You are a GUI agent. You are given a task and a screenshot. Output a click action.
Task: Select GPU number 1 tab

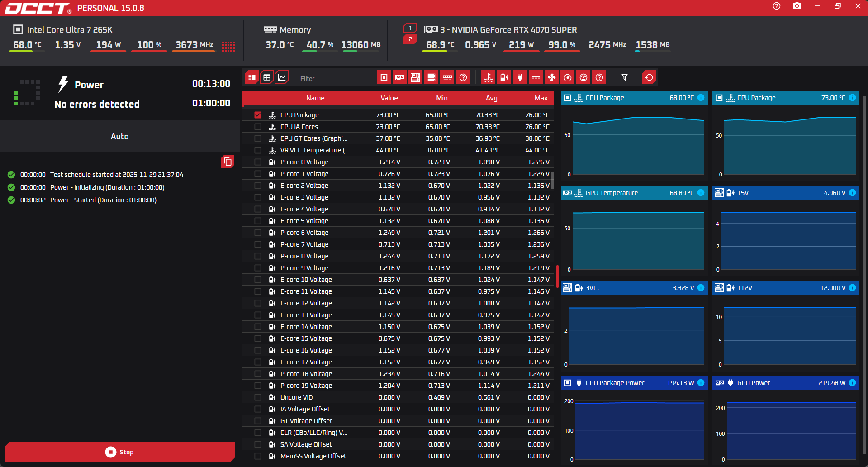(410, 29)
